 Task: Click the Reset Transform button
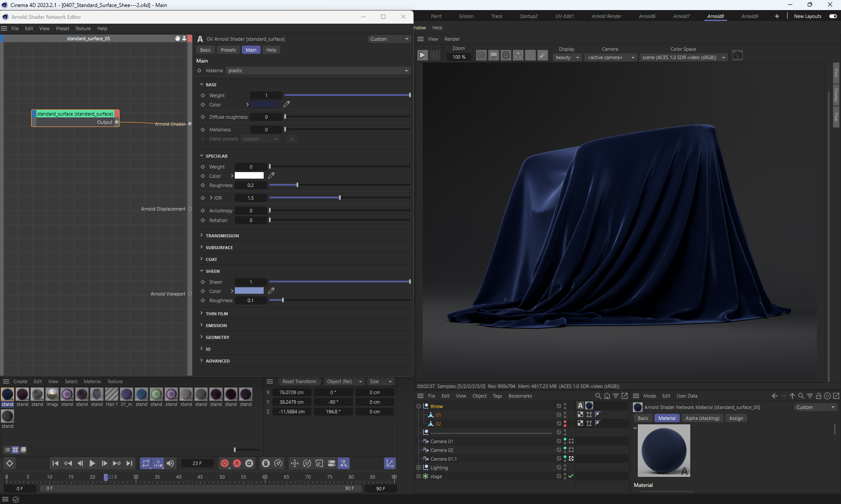(x=299, y=381)
